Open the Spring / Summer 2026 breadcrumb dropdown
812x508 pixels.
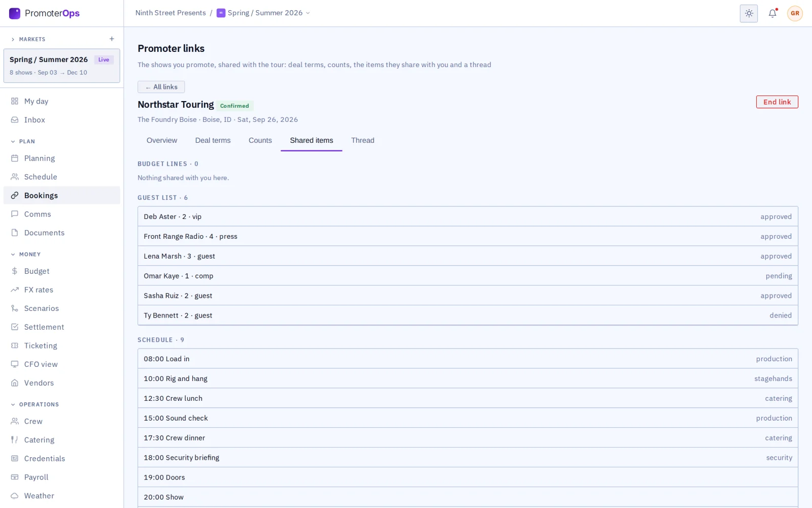tap(263, 13)
